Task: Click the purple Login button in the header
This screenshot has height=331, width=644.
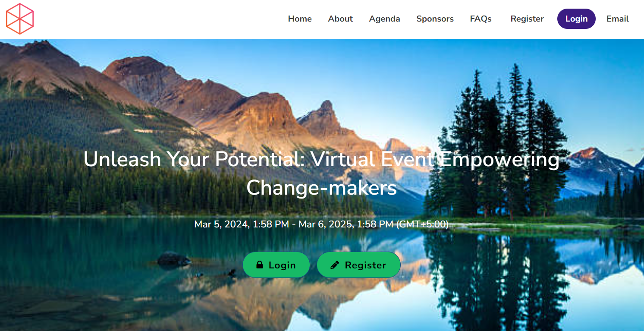Action: point(576,19)
